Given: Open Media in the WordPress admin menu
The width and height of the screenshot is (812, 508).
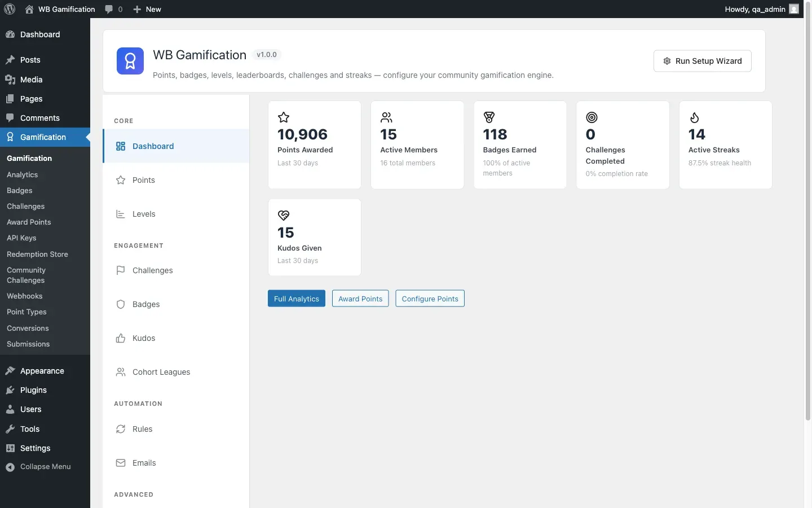Looking at the screenshot, I should pyautogui.click(x=45, y=80).
